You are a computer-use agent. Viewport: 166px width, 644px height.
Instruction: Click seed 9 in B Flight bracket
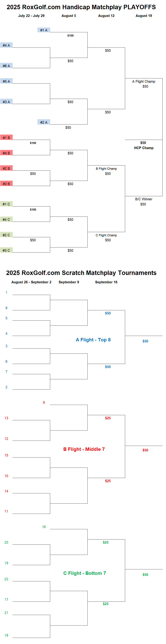point(44,403)
